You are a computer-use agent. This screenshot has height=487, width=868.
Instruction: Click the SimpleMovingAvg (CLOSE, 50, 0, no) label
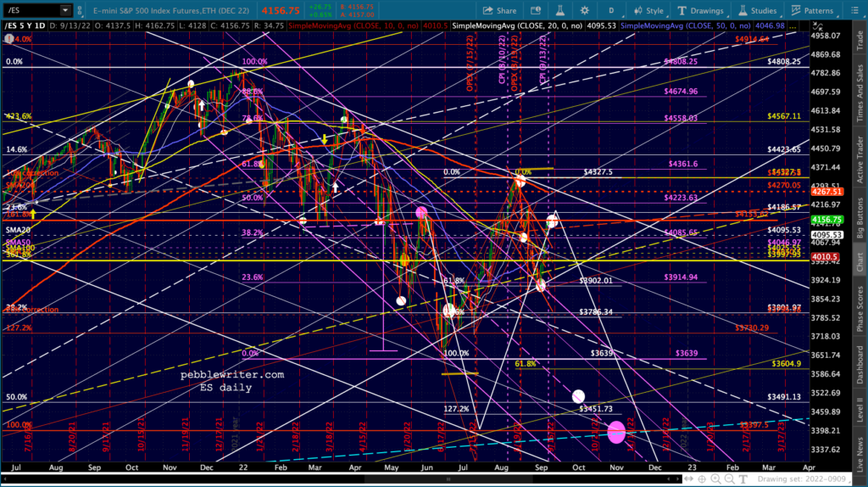click(x=686, y=26)
